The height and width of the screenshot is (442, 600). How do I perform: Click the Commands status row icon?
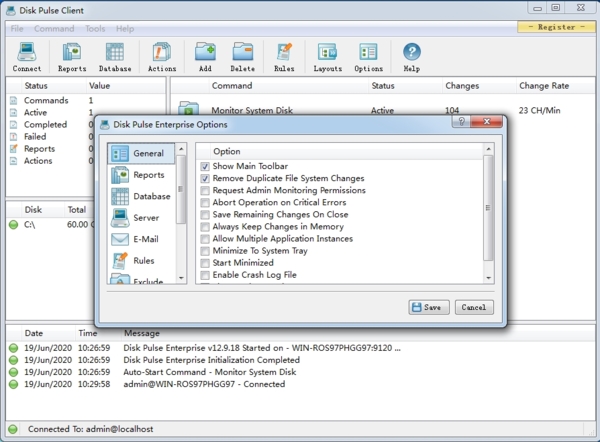(x=13, y=101)
